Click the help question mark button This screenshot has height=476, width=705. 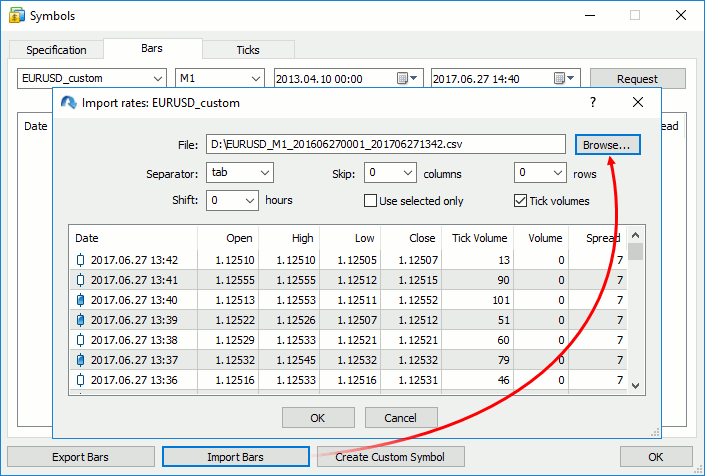click(592, 103)
